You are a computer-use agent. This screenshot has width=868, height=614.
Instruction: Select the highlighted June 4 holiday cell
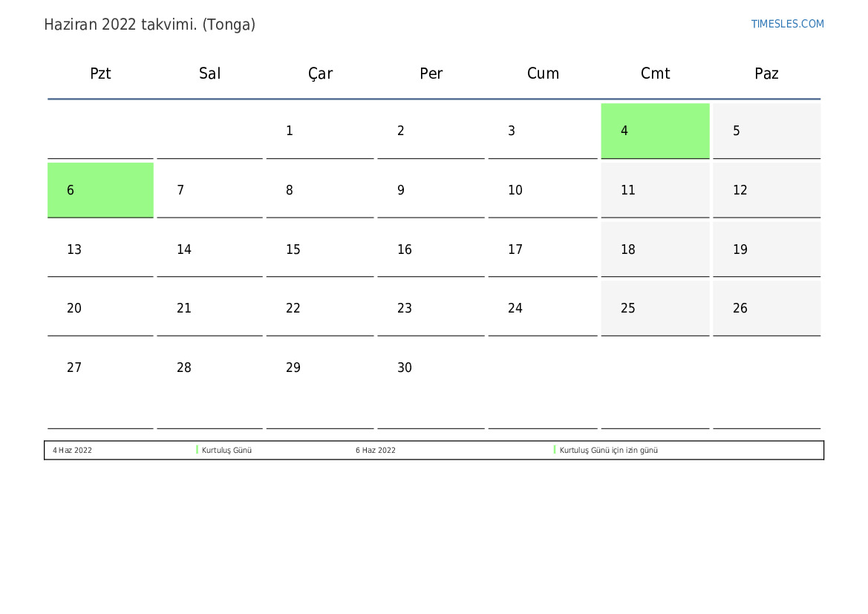click(x=655, y=131)
